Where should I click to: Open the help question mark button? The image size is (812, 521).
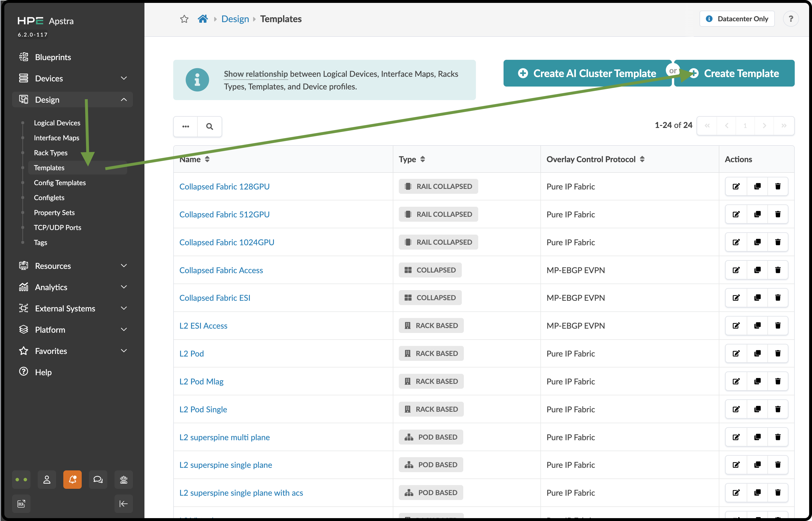pyautogui.click(x=791, y=19)
